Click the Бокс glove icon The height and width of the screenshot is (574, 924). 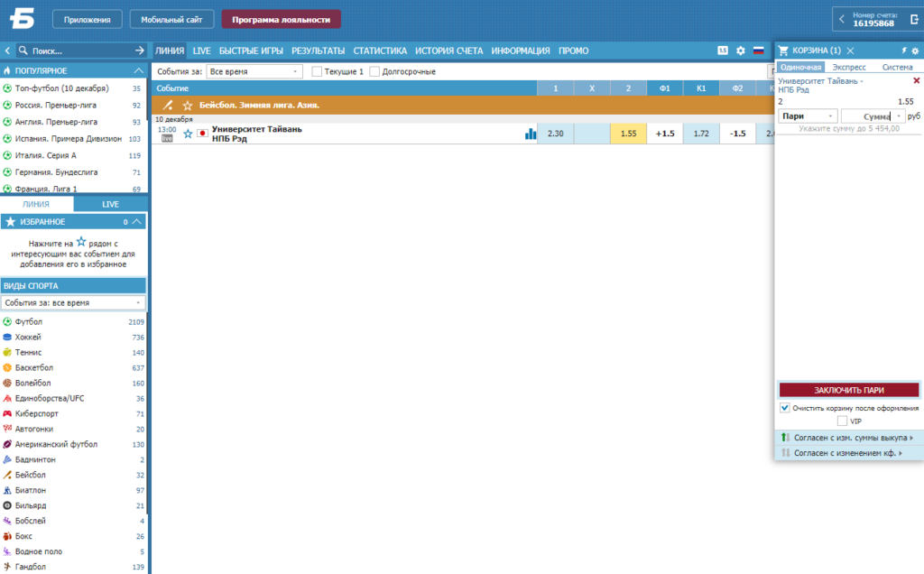coord(7,536)
